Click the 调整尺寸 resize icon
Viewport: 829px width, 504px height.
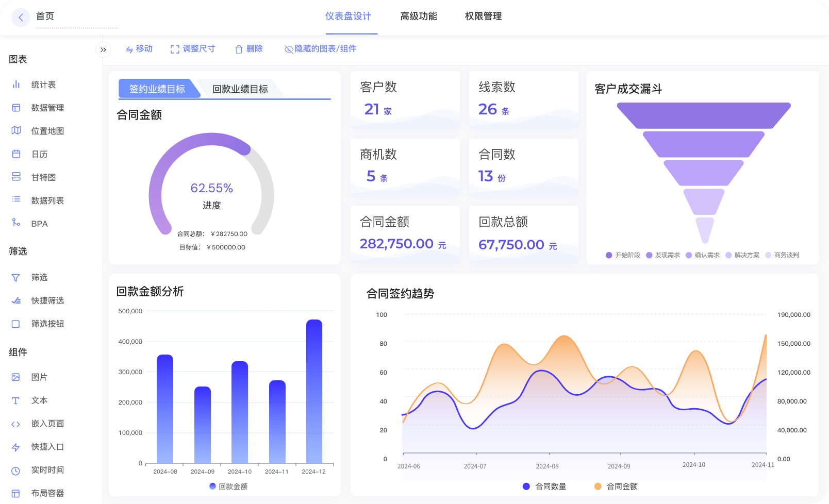pos(175,49)
